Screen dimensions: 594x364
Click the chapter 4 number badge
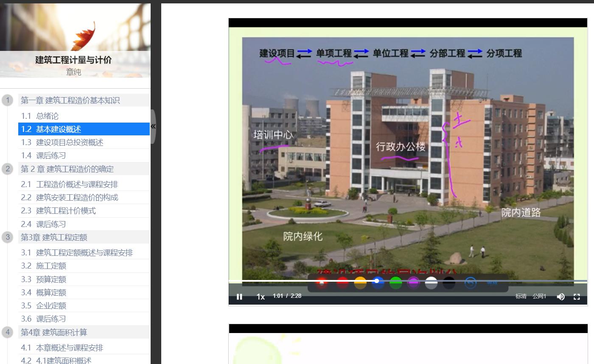7,332
